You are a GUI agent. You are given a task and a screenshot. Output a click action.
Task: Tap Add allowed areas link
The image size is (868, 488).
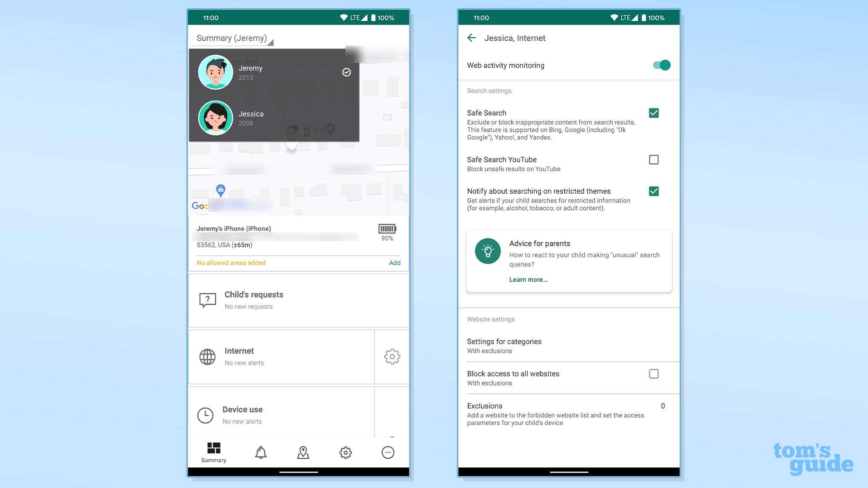point(395,262)
